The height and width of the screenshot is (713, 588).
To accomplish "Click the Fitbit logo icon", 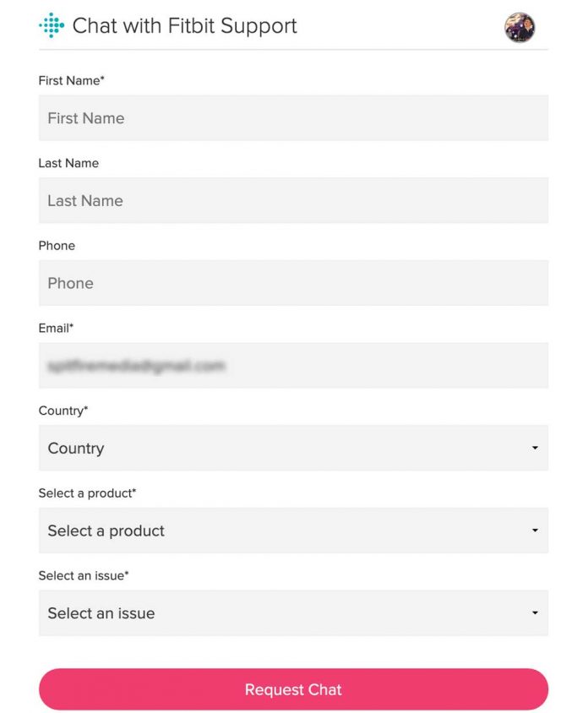I will point(51,26).
